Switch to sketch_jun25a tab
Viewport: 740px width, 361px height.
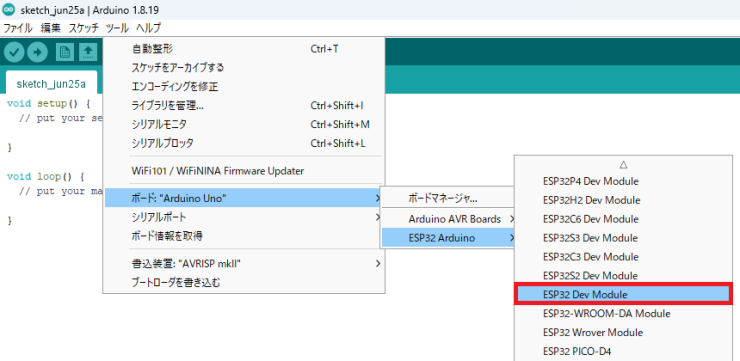pos(51,84)
